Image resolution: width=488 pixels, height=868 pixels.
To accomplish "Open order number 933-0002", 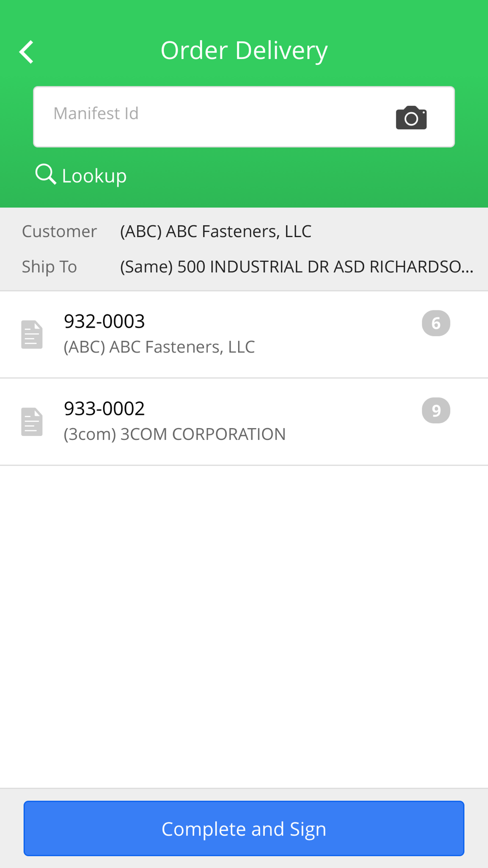I will click(x=104, y=409).
